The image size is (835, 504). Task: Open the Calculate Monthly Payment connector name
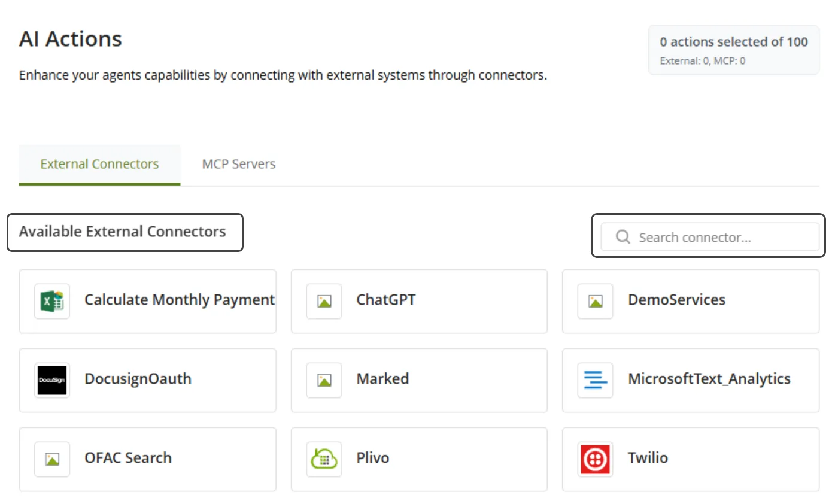click(x=180, y=300)
